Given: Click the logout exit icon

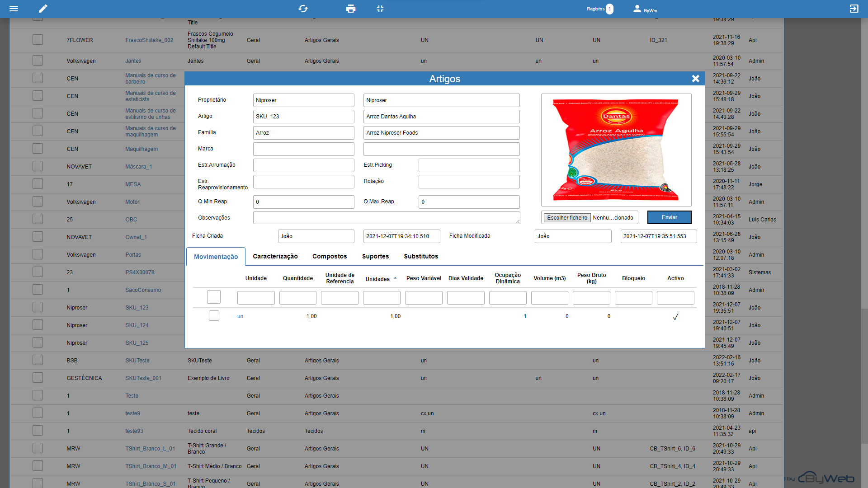Looking at the screenshot, I should 854,9.
